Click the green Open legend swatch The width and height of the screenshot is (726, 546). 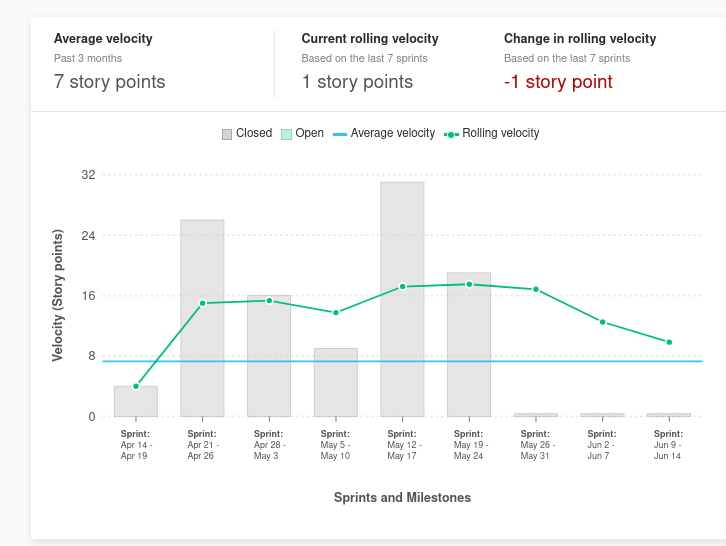[x=286, y=134]
